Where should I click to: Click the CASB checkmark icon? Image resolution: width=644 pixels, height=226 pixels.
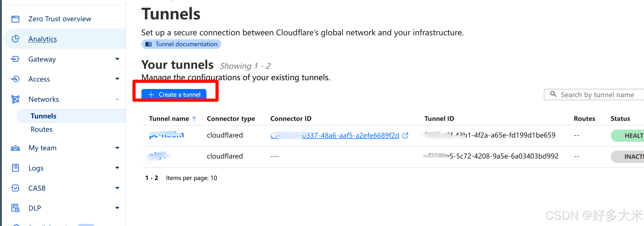pyautogui.click(x=15, y=188)
